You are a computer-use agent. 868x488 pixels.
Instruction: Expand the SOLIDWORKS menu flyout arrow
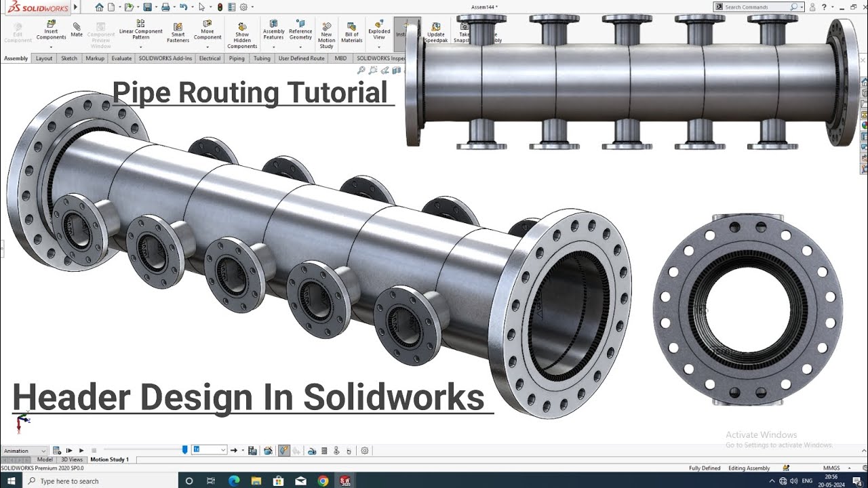tap(75, 7)
